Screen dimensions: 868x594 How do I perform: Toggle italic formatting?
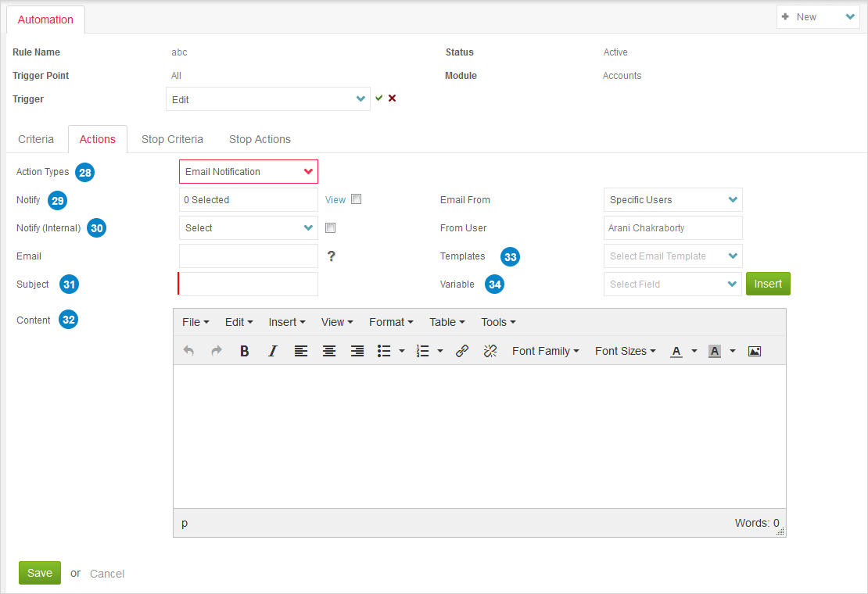(272, 351)
